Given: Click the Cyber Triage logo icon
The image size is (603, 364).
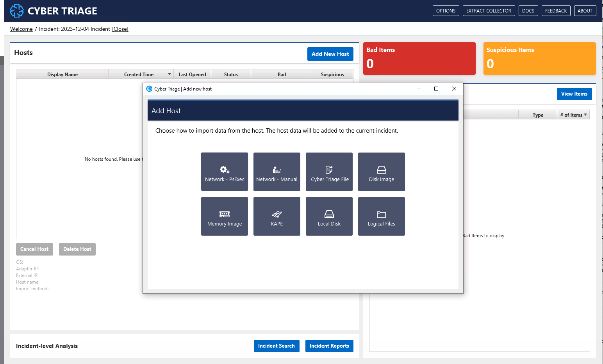Looking at the screenshot, I should click(x=17, y=11).
